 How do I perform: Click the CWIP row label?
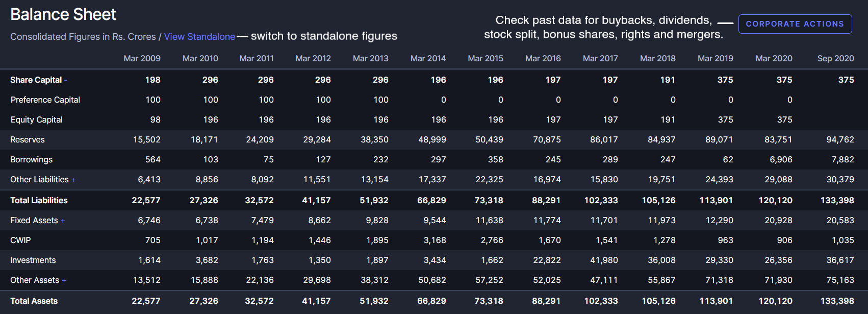[20, 240]
